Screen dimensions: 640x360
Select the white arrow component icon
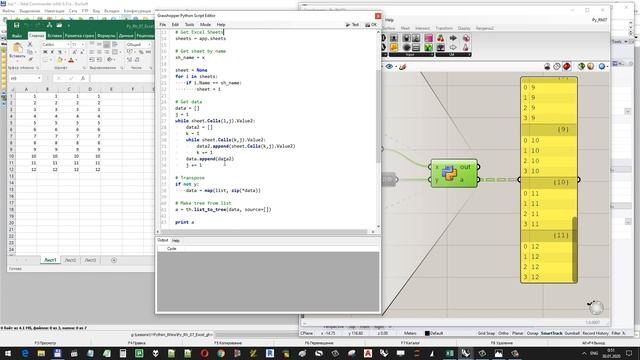(453, 48)
